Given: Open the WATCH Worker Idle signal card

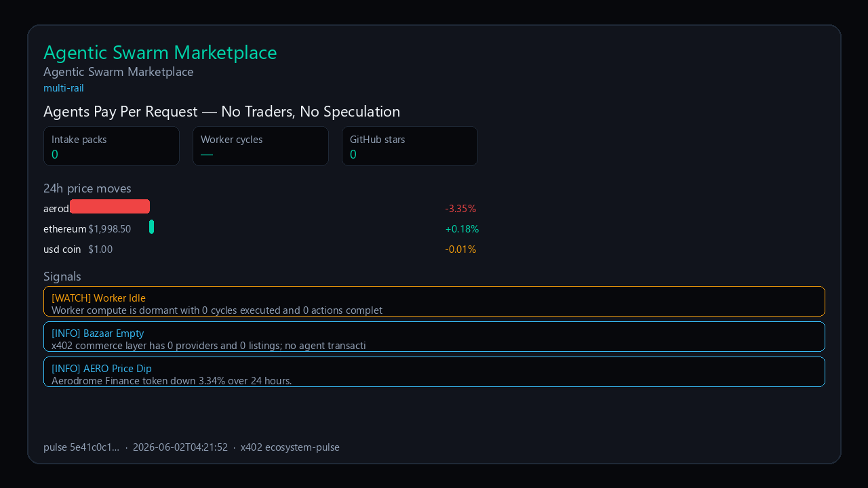Looking at the screenshot, I should click(x=434, y=302).
